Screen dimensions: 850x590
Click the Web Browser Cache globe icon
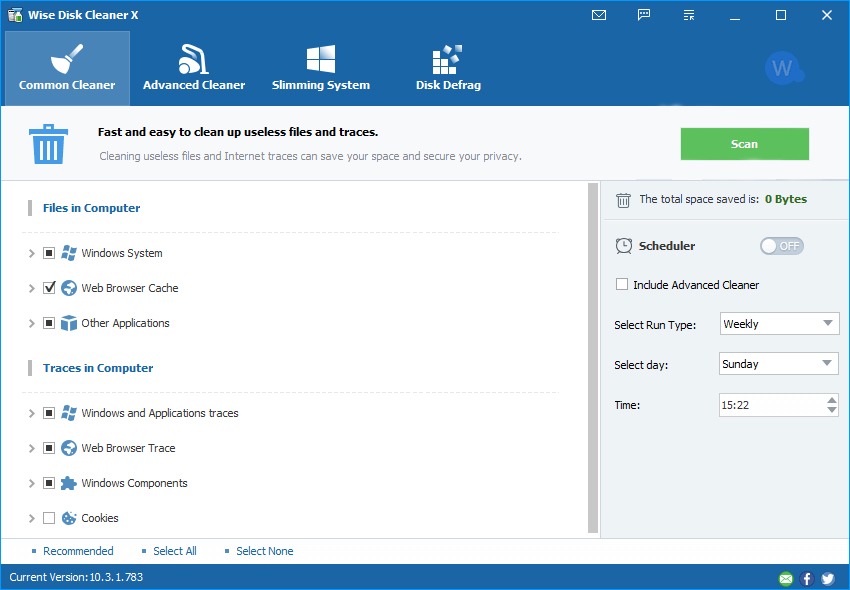coord(69,288)
